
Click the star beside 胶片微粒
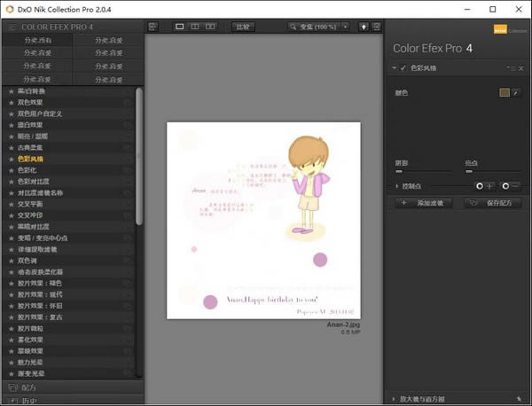[x=12, y=329]
